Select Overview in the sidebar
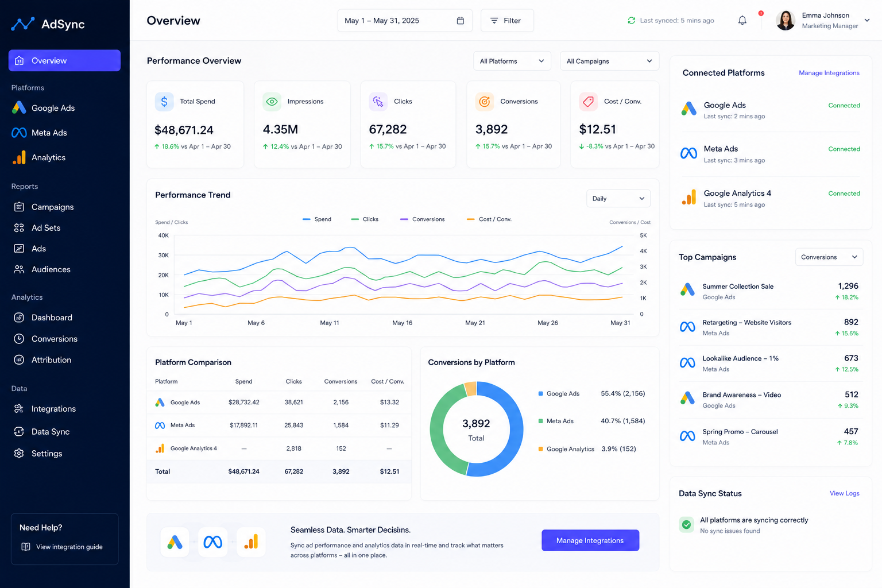Screen dimensions: 882x588 coord(64,60)
